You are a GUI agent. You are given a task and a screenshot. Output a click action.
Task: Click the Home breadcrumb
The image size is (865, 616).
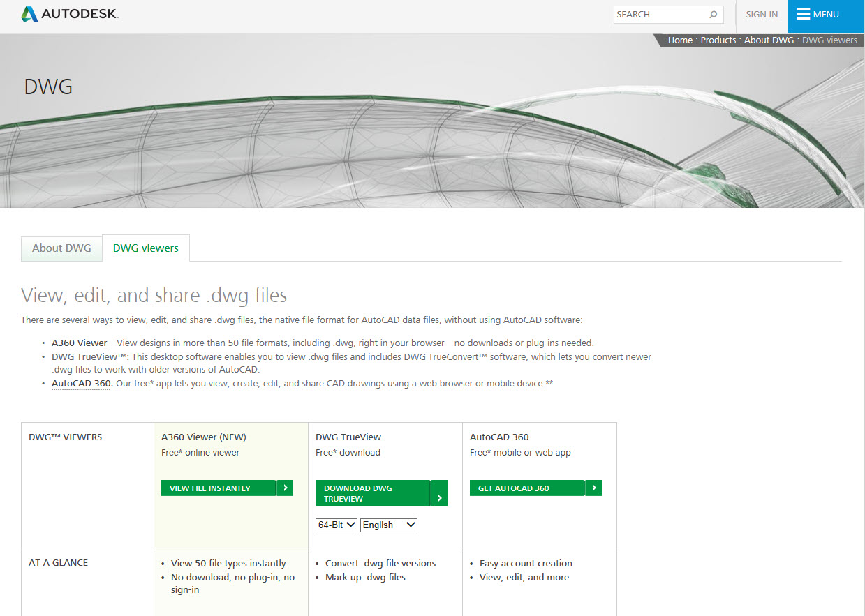(x=680, y=40)
